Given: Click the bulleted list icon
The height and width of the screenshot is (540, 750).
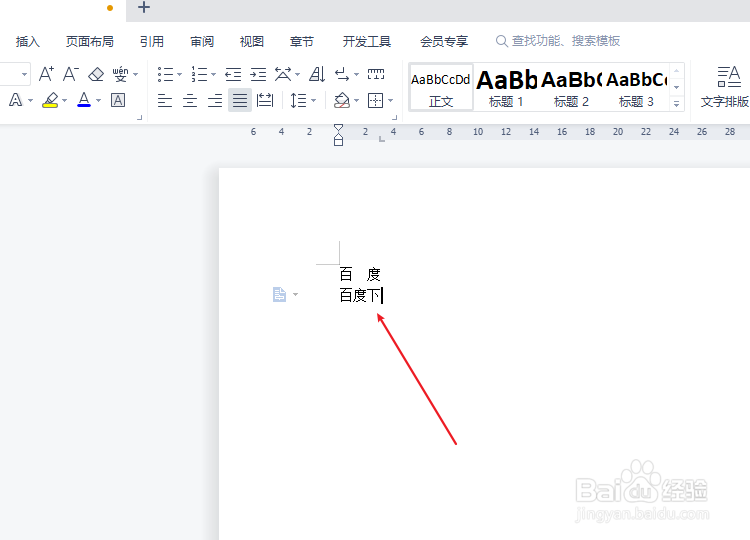Looking at the screenshot, I should click(x=165, y=74).
